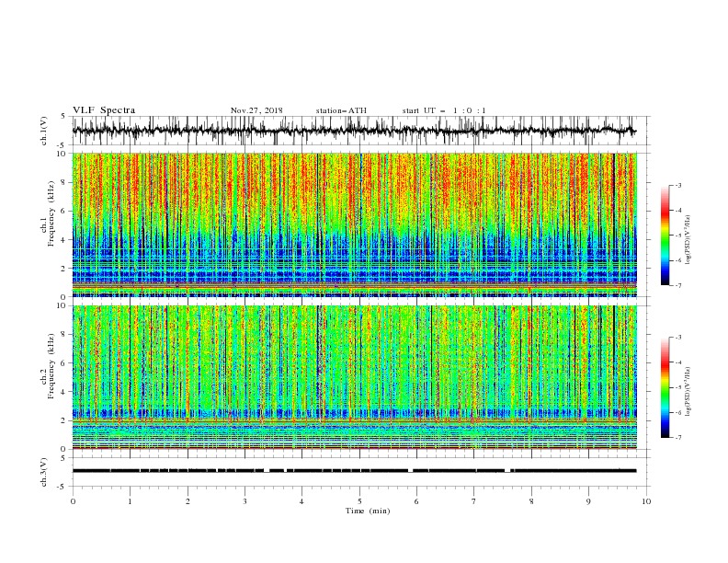Click the '3' tick on the Time axis

pos(245,501)
